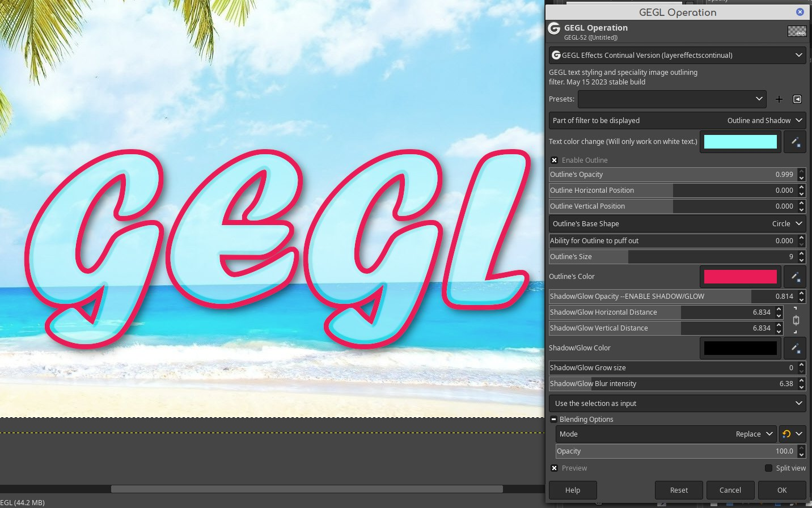812x508 pixels.
Task: Adjust the Shadow/Glow Opacity slider
Action: [673, 297]
